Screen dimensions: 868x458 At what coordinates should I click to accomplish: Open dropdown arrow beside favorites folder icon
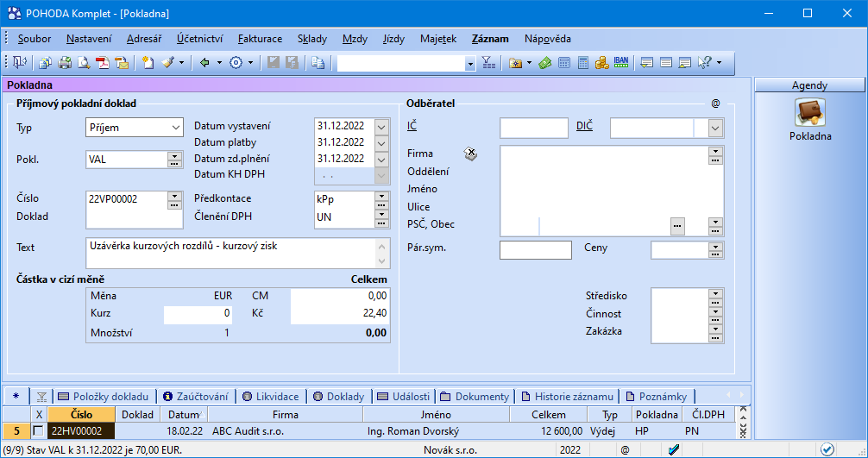[x=529, y=63]
